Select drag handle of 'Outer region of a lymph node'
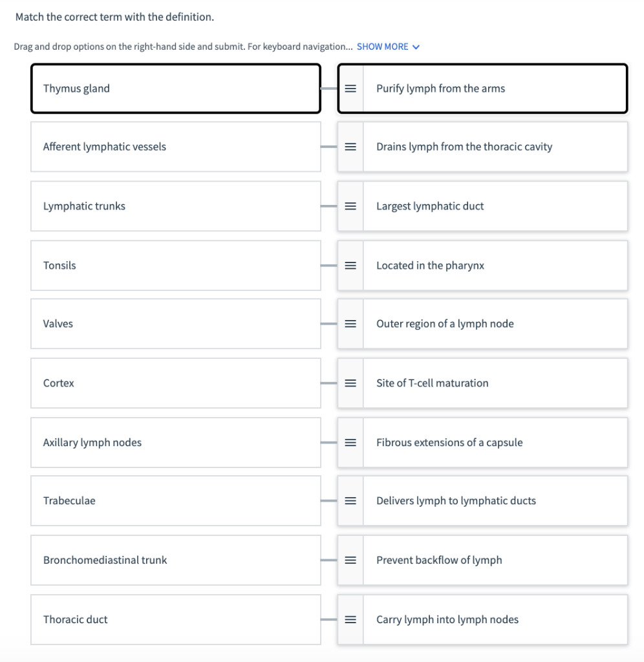The height and width of the screenshot is (662, 644). 350,324
